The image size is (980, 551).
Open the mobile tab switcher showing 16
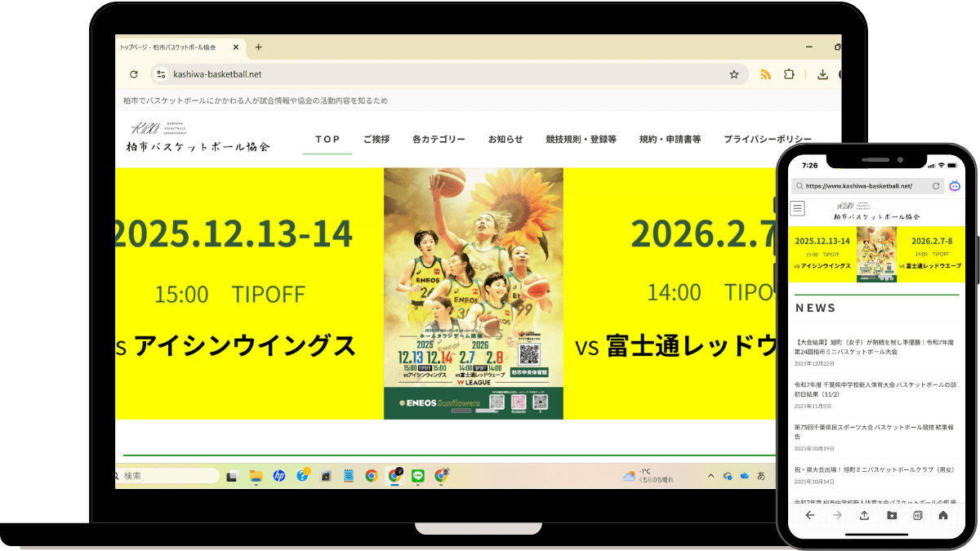click(x=917, y=515)
